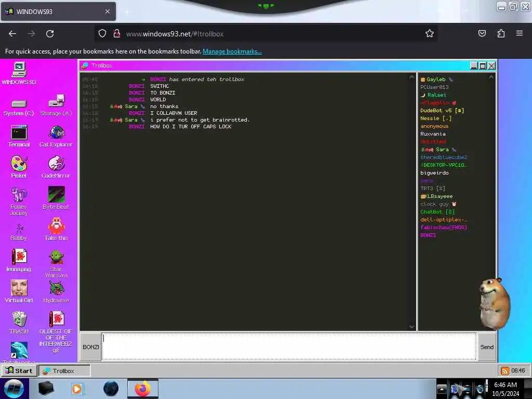Open the CodeMirror desktop icon
Viewport: 532px width, 399px height.
pos(56,167)
